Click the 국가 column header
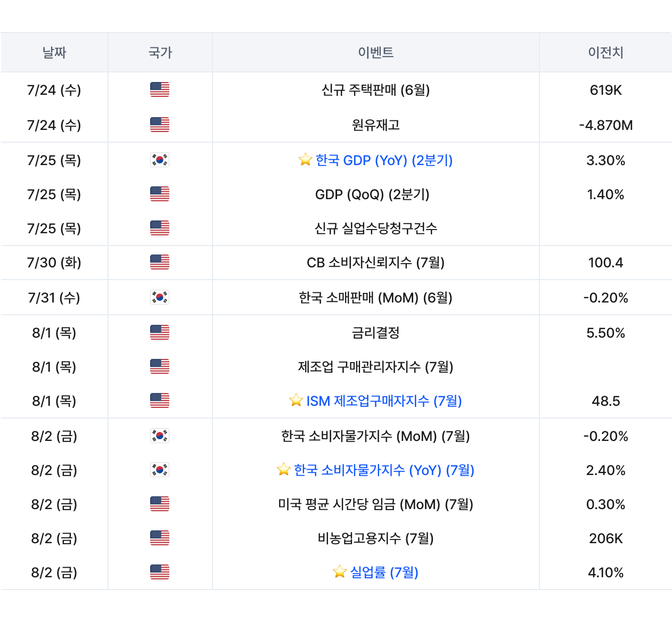This screenshot has height=622, width=672. coord(160,53)
